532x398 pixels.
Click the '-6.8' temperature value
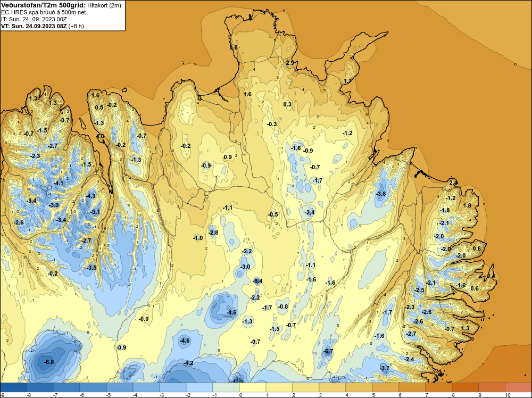pos(49,362)
